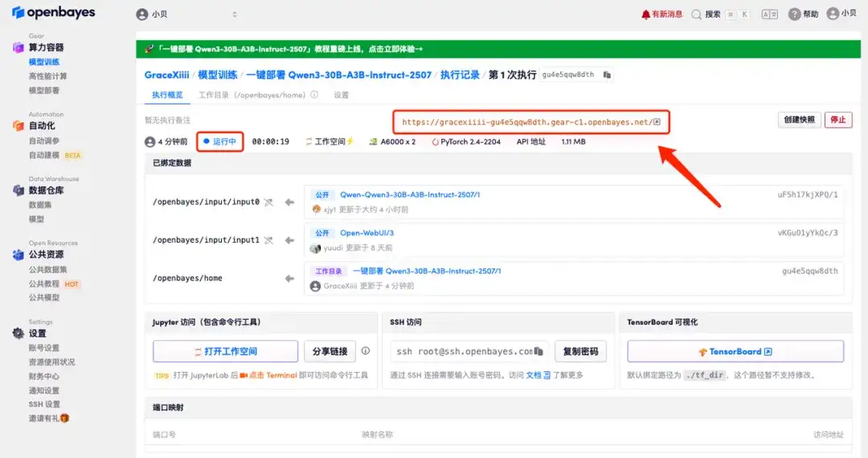Open 自动调参 in the sidebar
The image size is (868, 458).
pyautogui.click(x=43, y=141)
